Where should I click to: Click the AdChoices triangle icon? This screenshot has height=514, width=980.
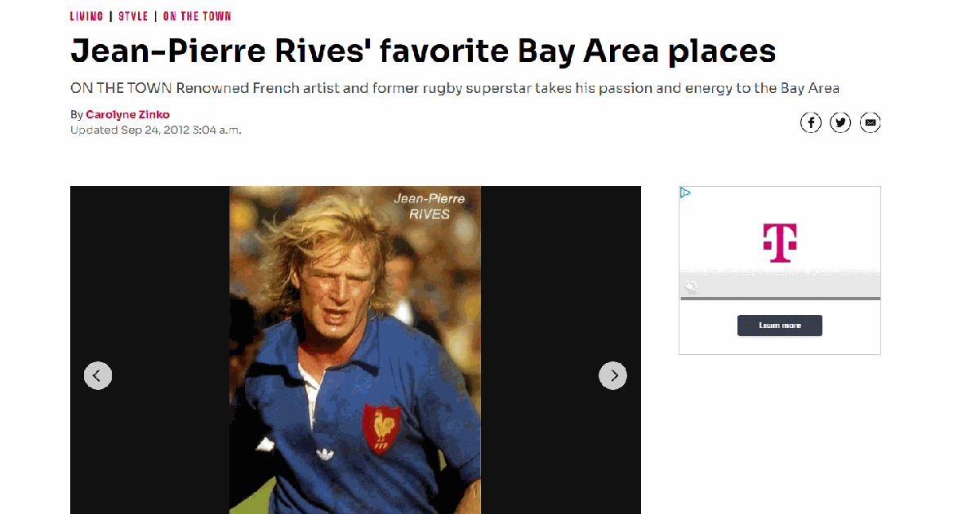point(686,193)
